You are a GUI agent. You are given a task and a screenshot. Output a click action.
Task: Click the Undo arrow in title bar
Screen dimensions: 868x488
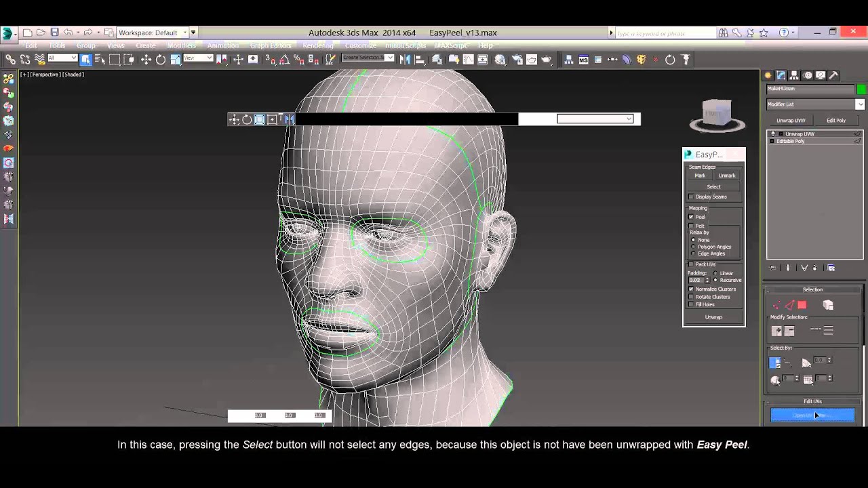click(x=68, y=33)
